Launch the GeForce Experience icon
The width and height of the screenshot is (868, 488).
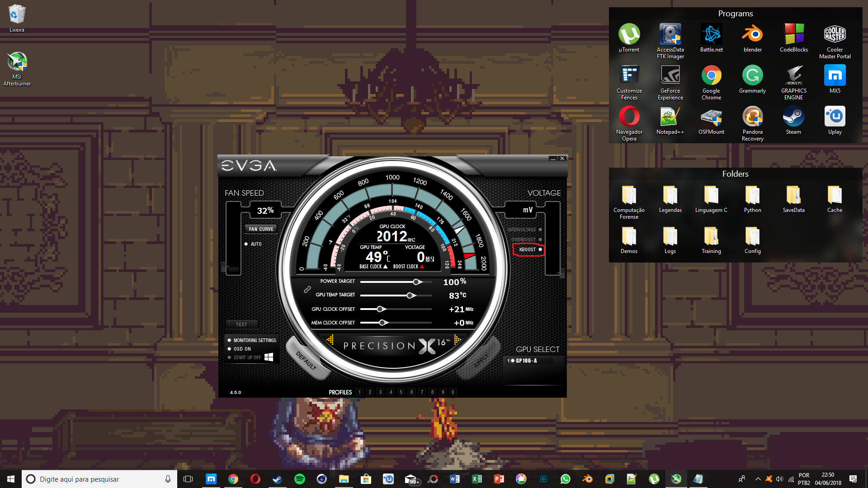point(670,82)
